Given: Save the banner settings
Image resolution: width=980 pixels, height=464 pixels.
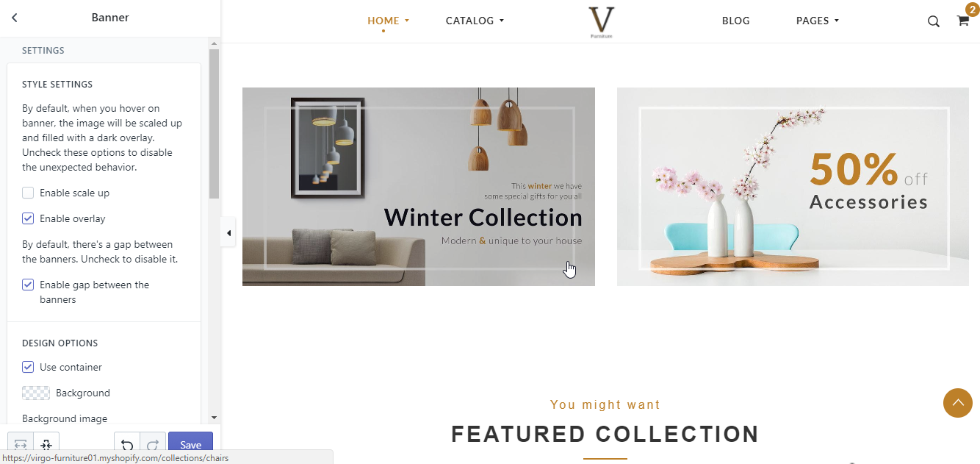Looking at the screenshot, I should pyautogui.click(x=190, y=444).
